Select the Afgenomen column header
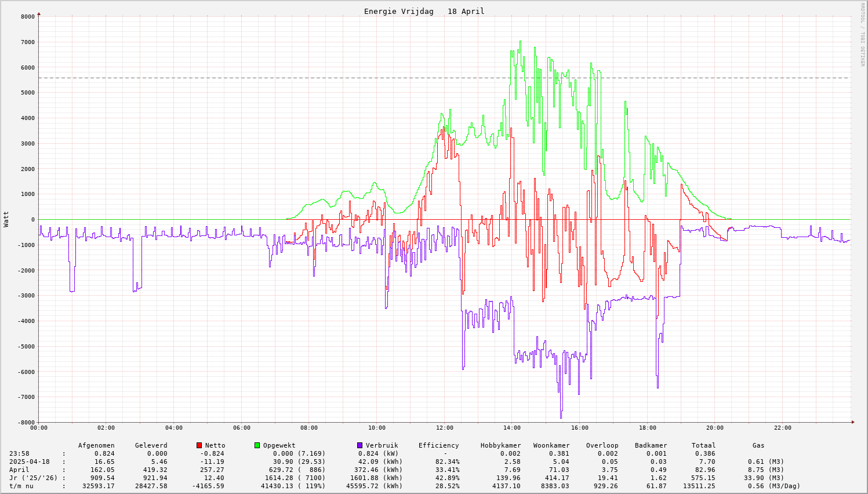Image resolution: width=868 pixels, height=494 pixels. 96,445
